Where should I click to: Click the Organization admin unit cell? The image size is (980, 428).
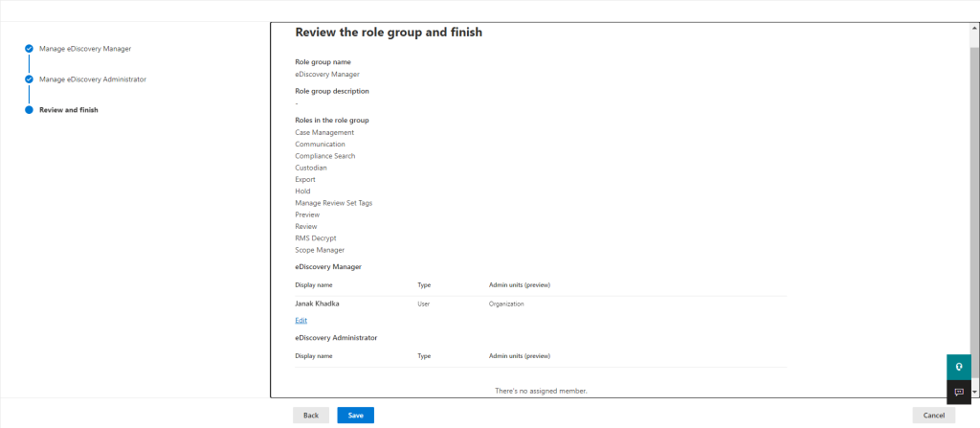coord(506,304)
